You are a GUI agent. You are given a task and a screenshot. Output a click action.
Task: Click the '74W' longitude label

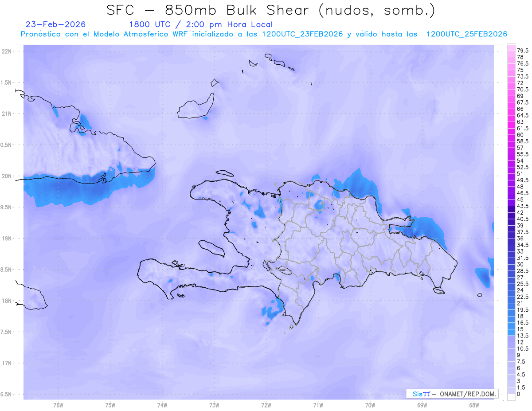[162, 405]
